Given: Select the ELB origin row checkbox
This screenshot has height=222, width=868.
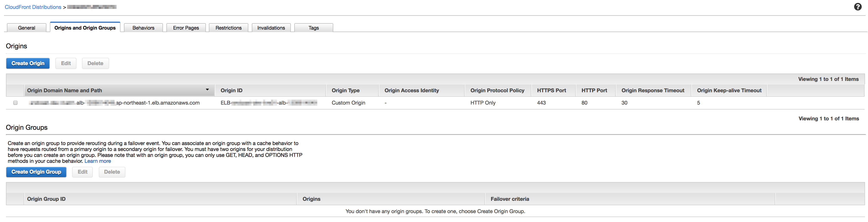Looking at the screenshot, I should click(15, 103).
